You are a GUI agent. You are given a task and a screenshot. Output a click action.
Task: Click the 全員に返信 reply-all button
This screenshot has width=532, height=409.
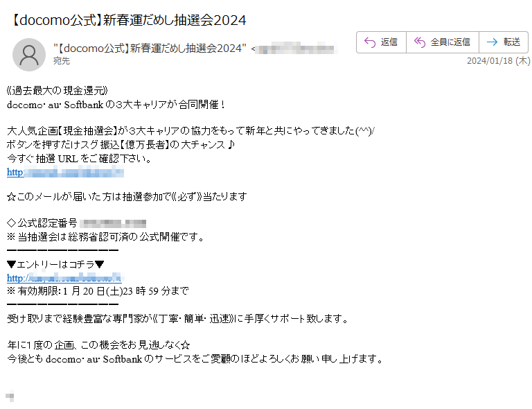point(443,42)
